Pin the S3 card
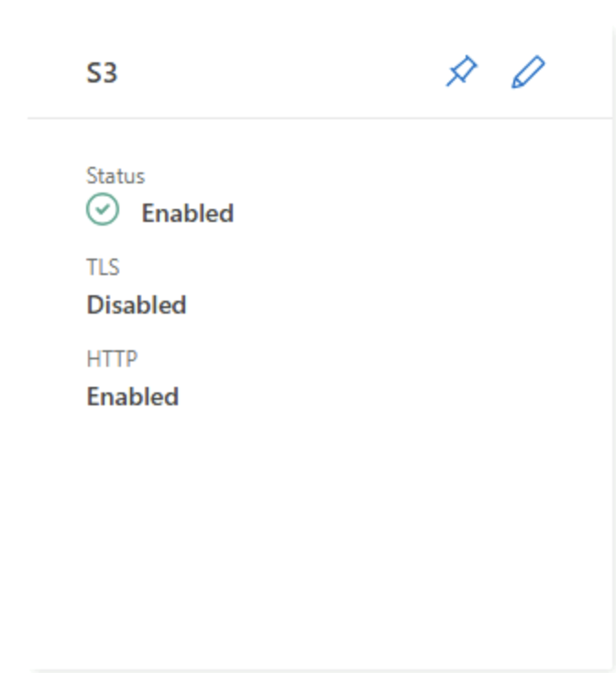 [462, 72]
